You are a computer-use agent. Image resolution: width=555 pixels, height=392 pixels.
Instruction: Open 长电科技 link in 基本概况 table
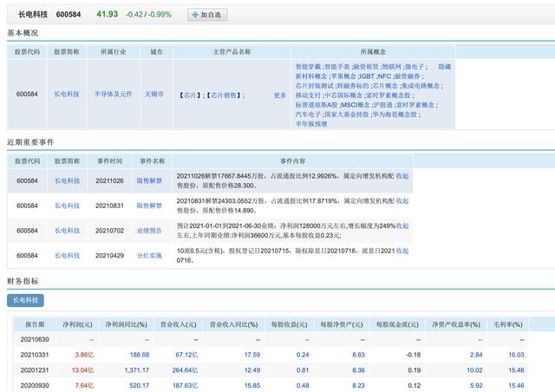pos(67,94)
